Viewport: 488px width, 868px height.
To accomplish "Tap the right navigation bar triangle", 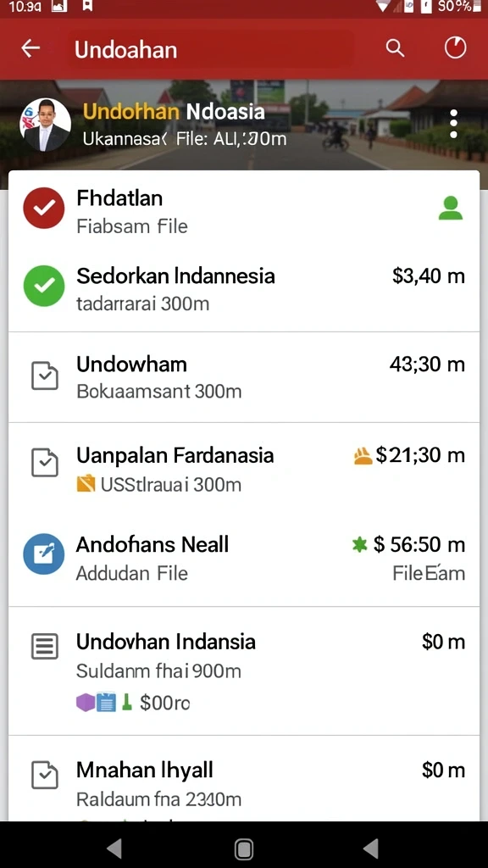I will 370,848.
